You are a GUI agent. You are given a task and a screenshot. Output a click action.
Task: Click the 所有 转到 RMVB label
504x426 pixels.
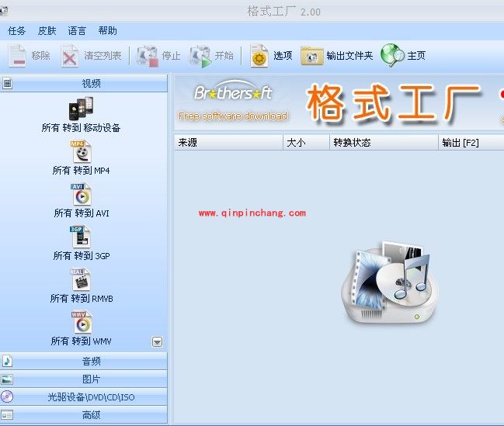coord(82,299)
